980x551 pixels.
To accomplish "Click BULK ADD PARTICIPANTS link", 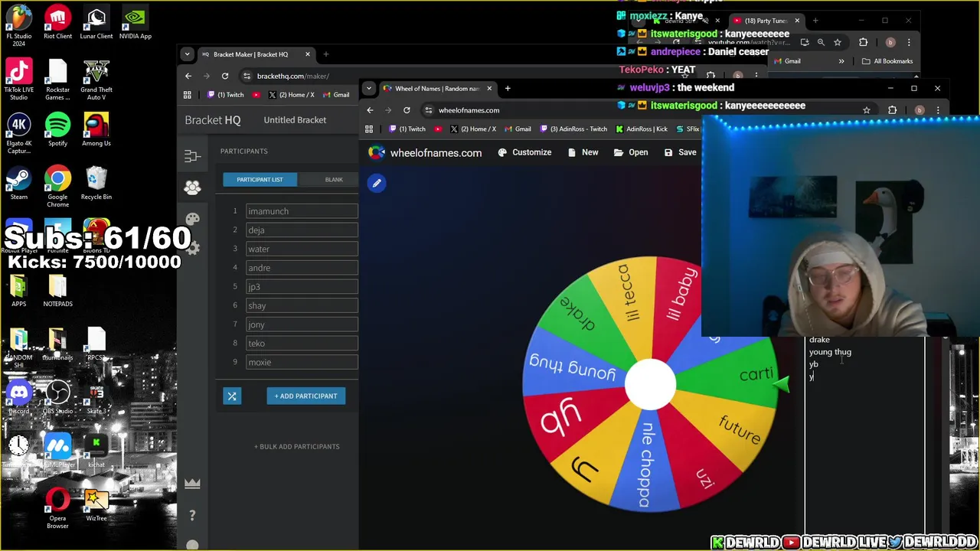I will 297,447.
